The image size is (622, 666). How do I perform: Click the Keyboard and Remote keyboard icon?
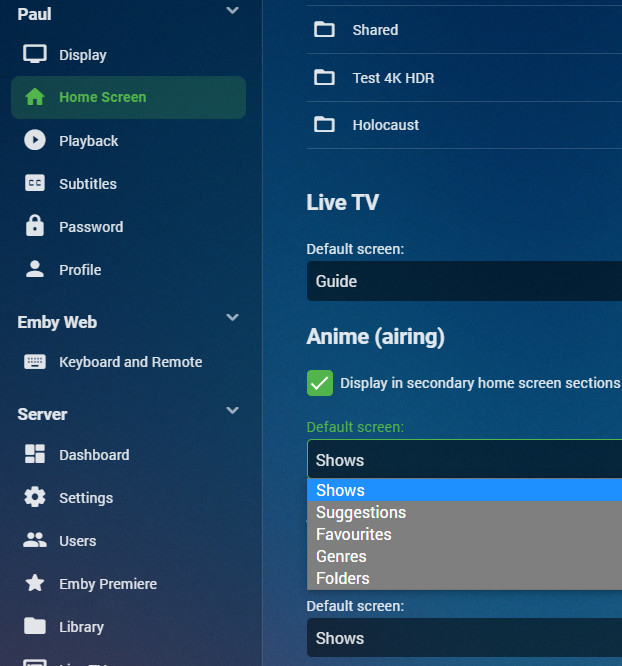click(x=35, y=362)
